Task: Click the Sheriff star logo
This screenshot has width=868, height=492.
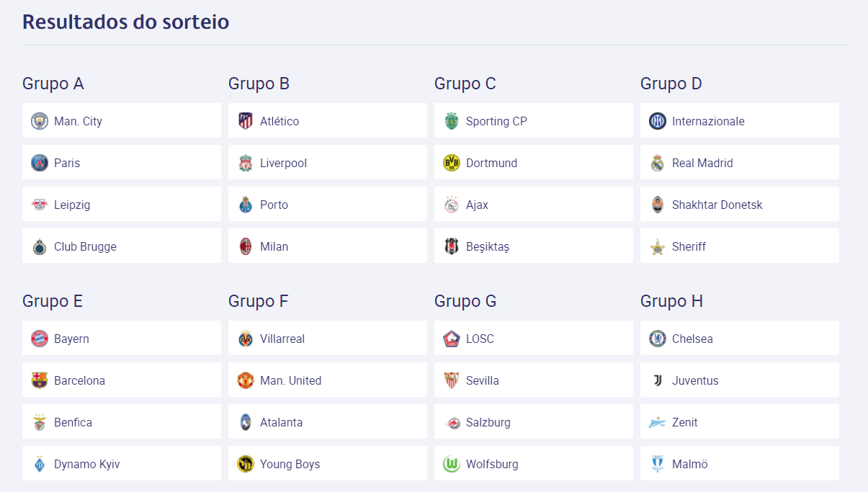Action: pos(658,246)
